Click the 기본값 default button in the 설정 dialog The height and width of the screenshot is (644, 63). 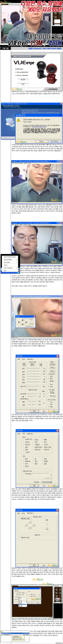(x=52, y=364)
